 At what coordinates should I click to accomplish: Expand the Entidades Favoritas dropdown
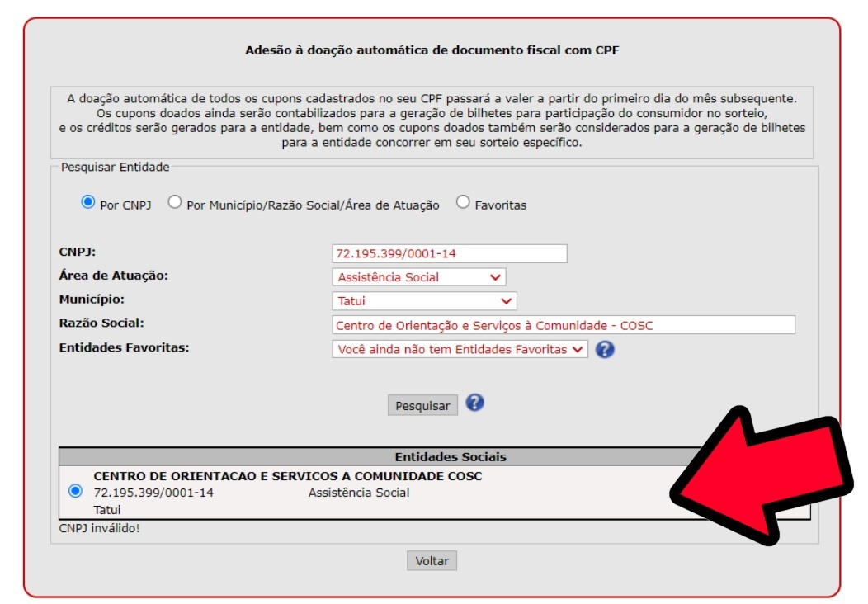(x=460, y=349)
